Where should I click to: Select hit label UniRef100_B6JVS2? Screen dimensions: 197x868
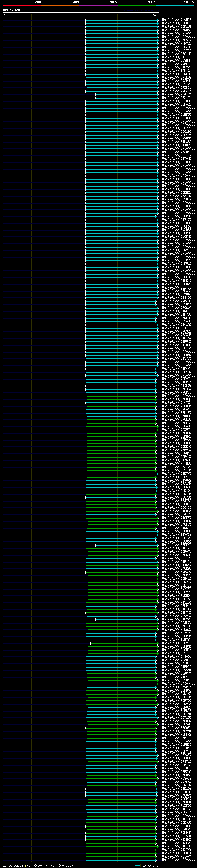click(177, 501)
